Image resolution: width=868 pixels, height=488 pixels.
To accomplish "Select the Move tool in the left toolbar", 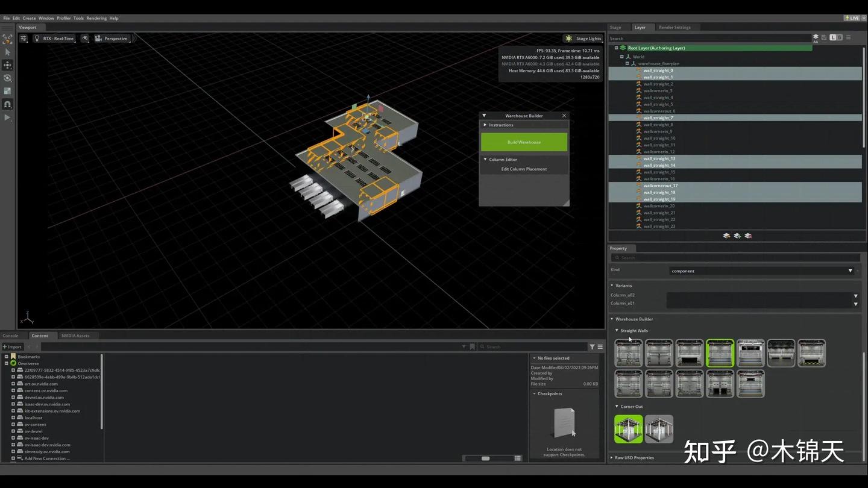I will click(x=8, y=65).
